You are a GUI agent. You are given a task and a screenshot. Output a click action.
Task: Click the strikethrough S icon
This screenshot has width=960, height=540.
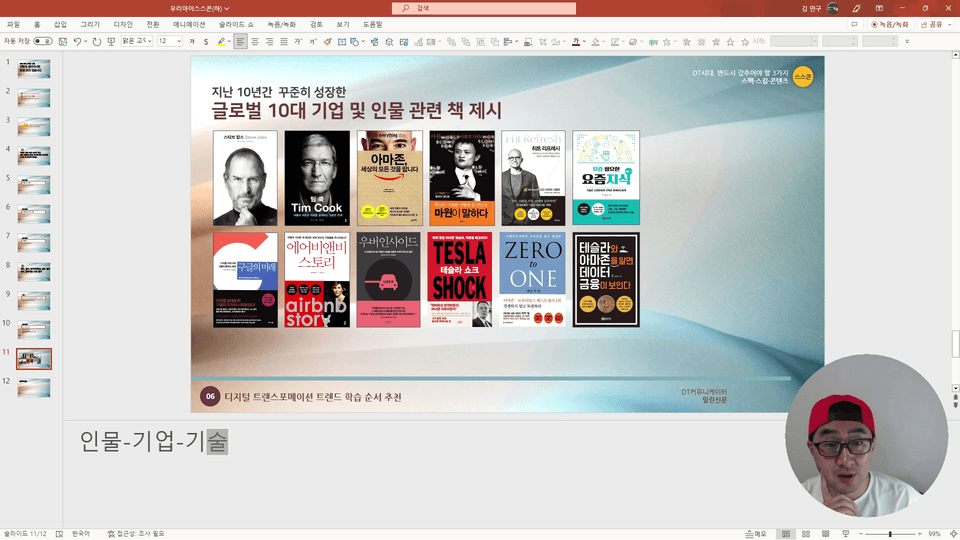pos(206,42)
